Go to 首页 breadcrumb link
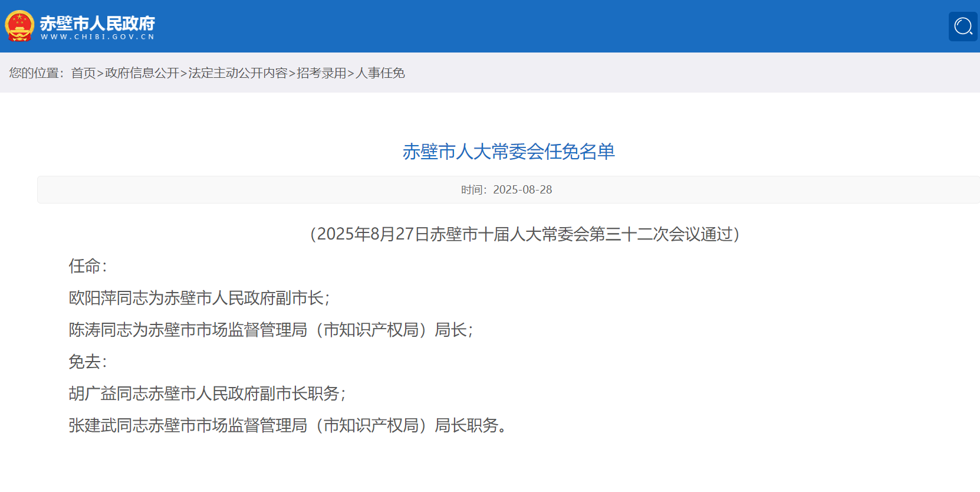Screen dimensions: 980x492 coord(83,73)
